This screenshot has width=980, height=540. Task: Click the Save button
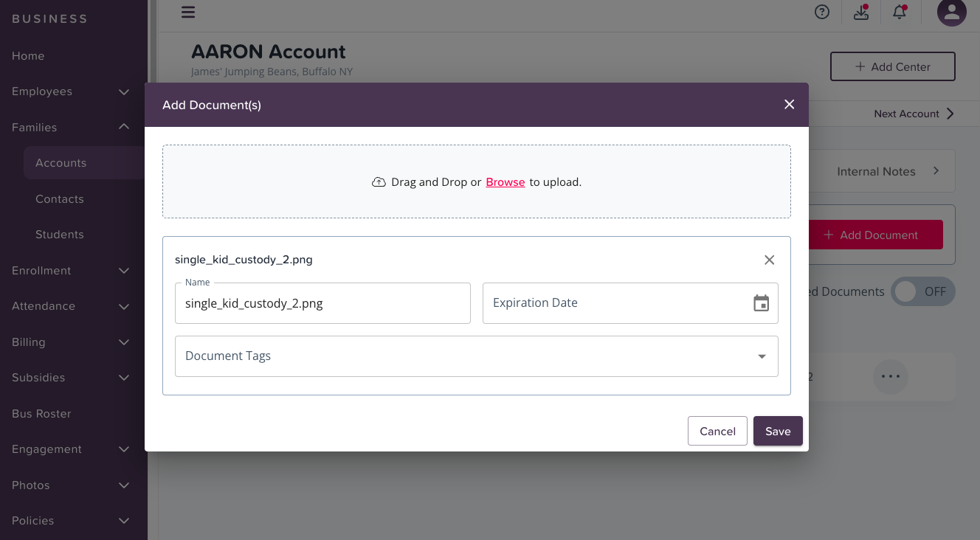click(778, 431)
